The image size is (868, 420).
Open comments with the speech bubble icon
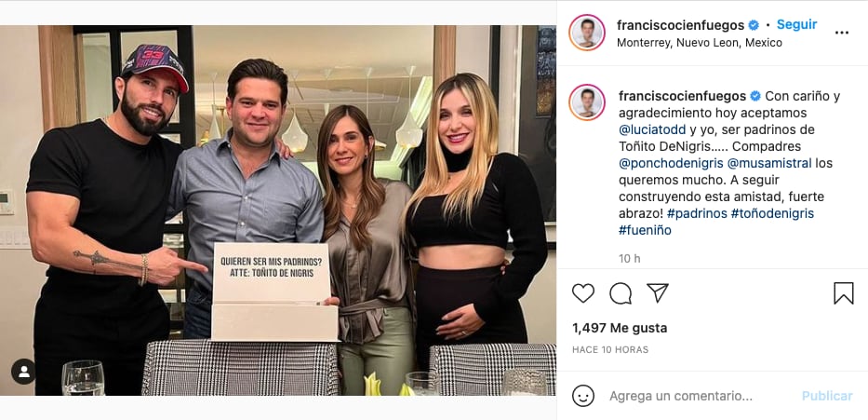coord(621,293)
